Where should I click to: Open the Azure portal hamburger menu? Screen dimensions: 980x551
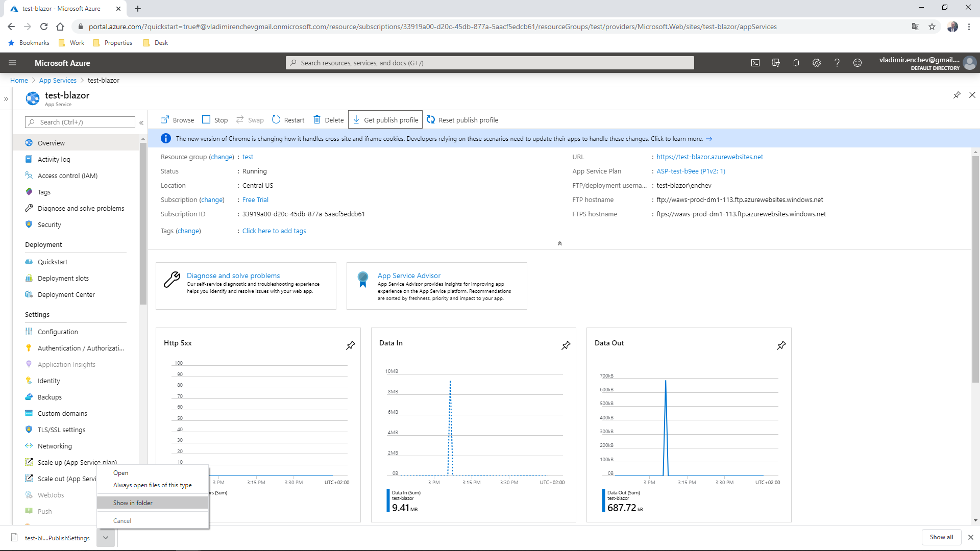click(x=12, y=63)
